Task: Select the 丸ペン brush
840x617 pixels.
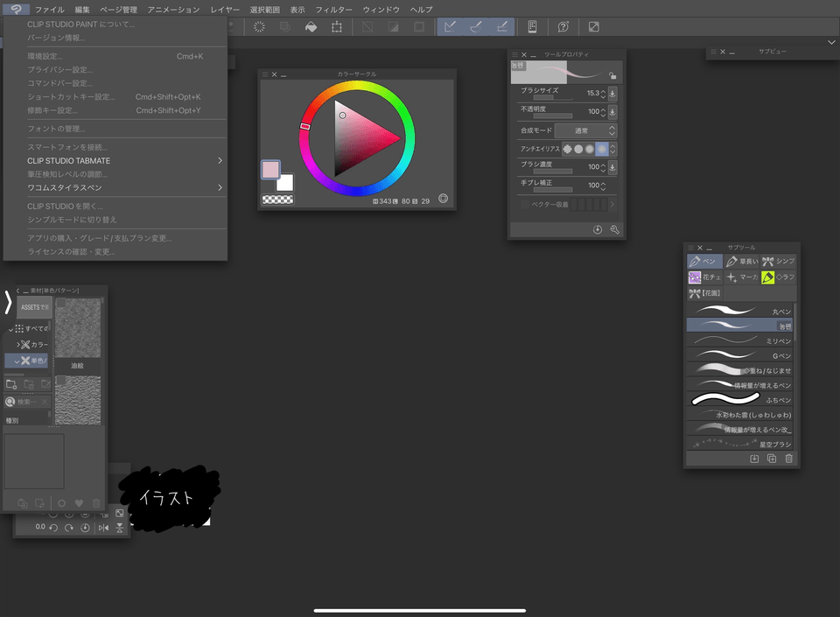Action: [740, 311]
